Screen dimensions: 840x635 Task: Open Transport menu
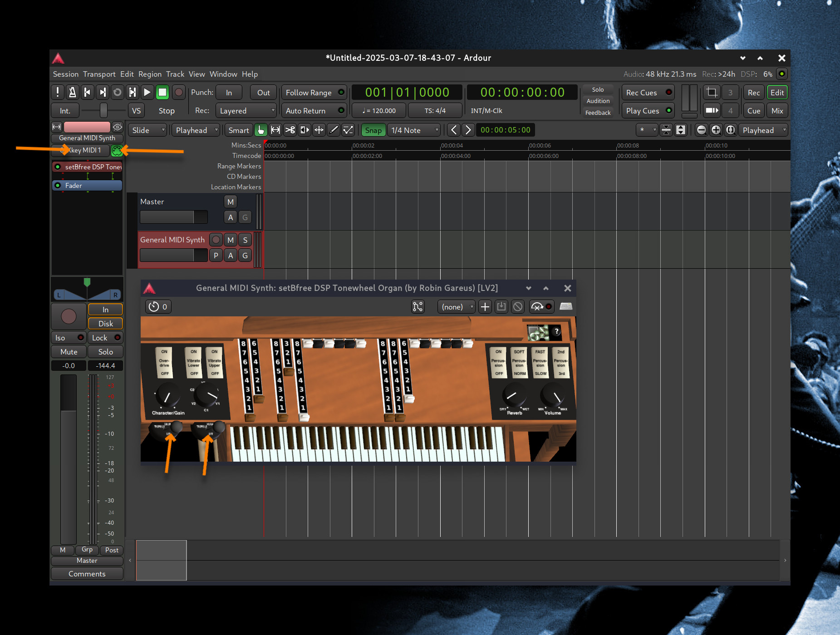(99, 74)
